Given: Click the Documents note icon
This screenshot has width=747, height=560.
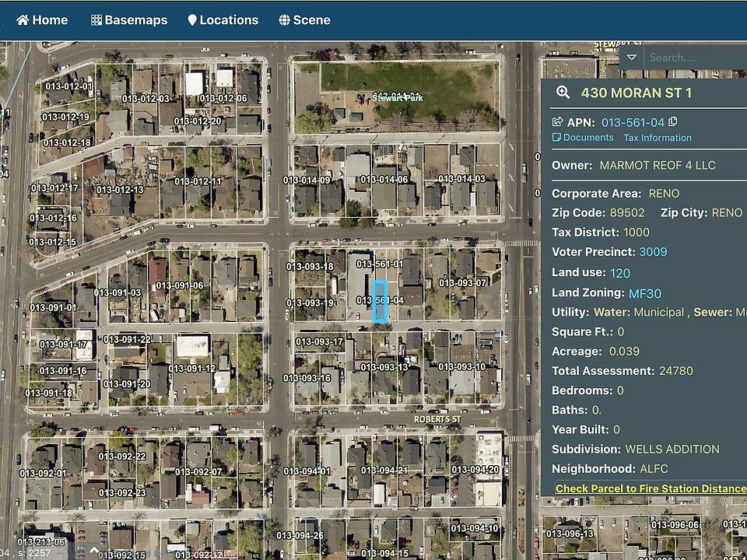Looking at the screenshot, I should [x=556, y=138].
